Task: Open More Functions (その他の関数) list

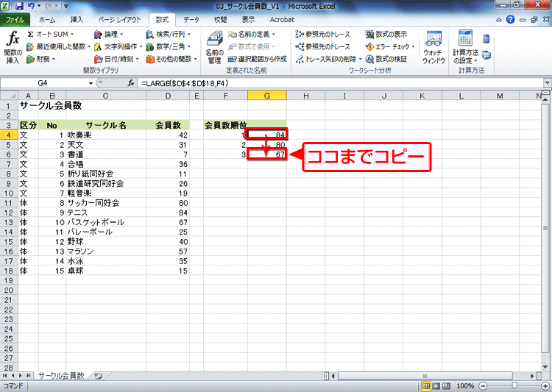Action: (x=171, y=59)
